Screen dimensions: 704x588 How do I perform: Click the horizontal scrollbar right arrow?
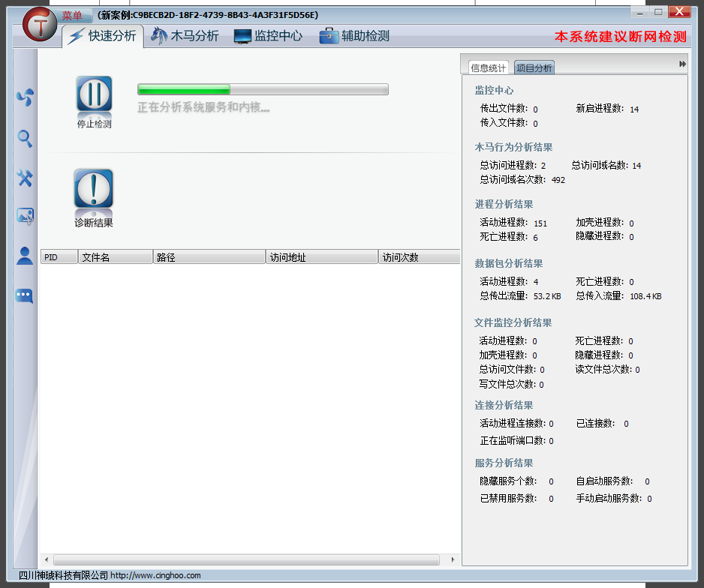click(453, 559)
